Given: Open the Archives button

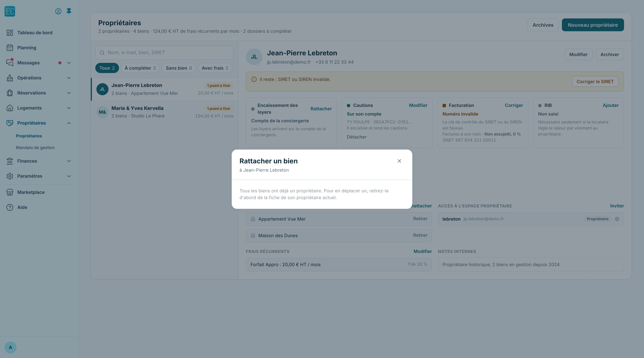Looking at the screenshot, I should 543,25.
